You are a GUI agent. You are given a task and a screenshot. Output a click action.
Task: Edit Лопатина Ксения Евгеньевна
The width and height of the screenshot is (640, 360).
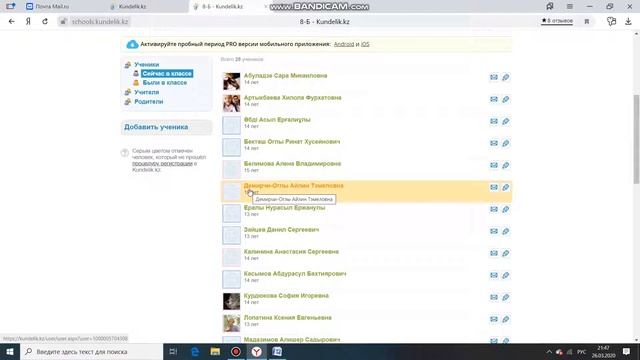tap(505, 320)
